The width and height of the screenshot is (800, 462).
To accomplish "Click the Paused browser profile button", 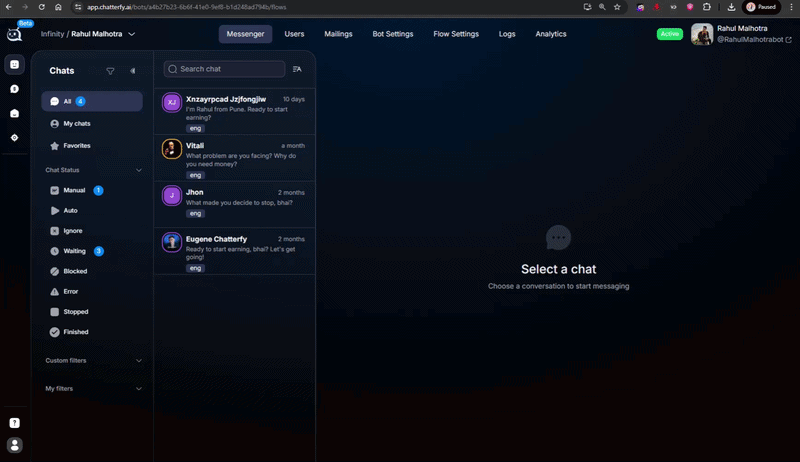I will [x=761, y=7].
